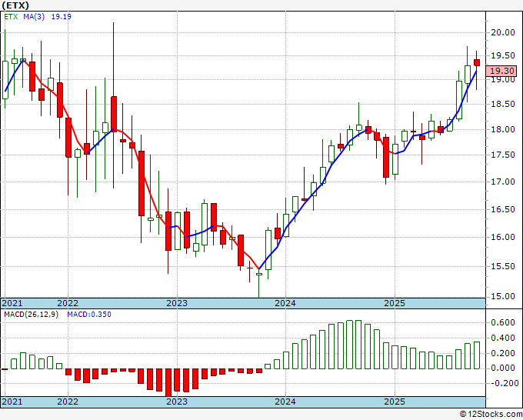Click the rightmost green MACD histogram bar

477,355
